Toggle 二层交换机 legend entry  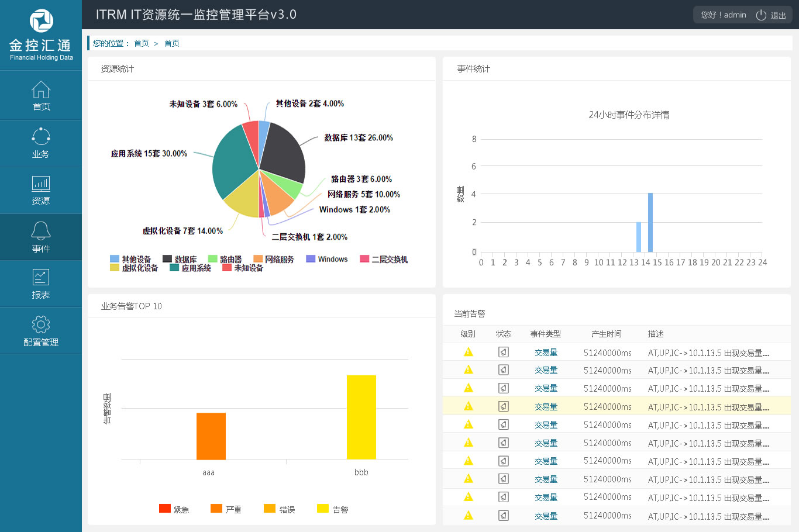click(384, 259)
